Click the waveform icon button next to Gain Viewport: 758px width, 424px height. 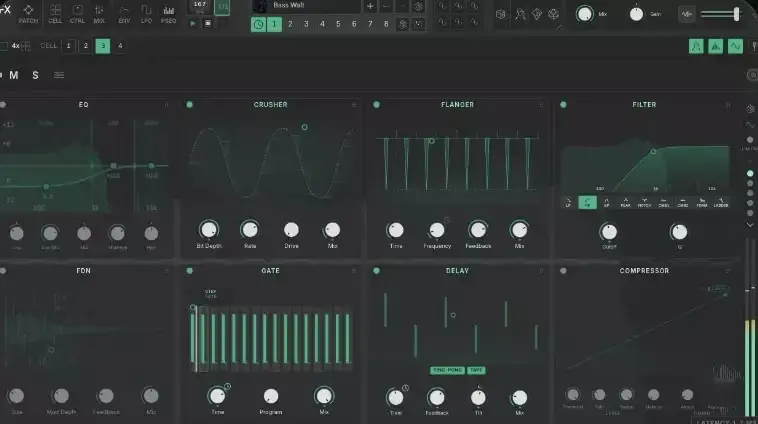pos(686,15)
